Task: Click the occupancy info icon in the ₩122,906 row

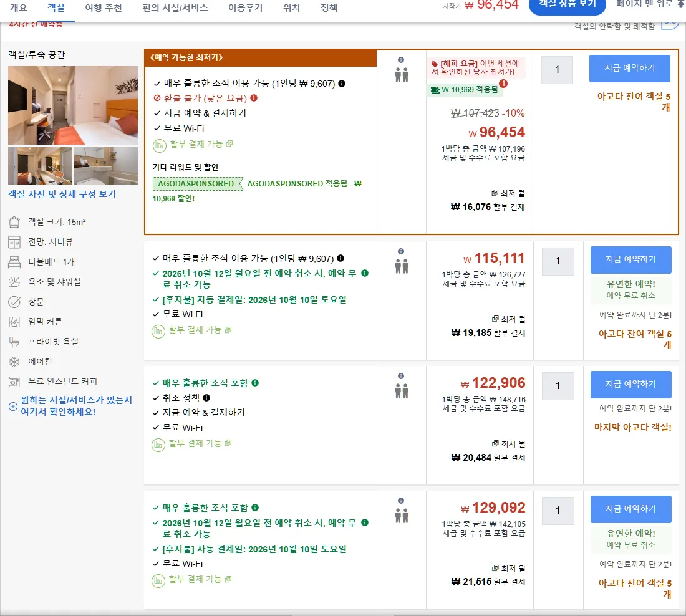Action: tap(401, 376)
